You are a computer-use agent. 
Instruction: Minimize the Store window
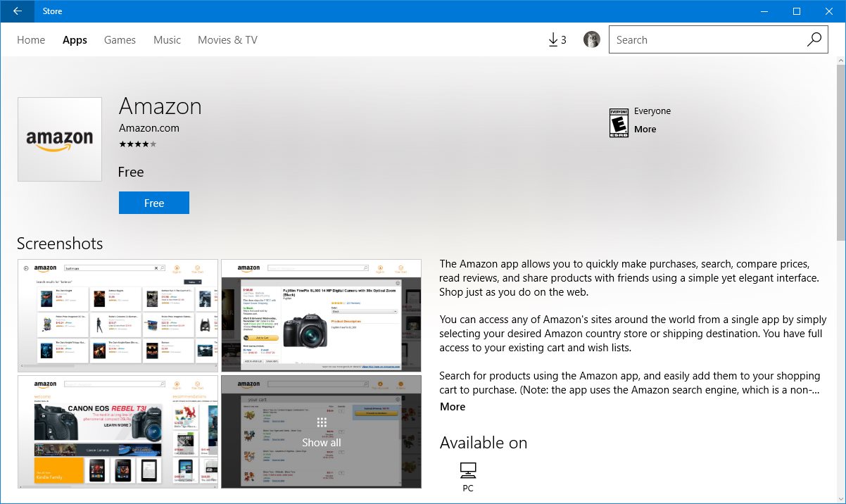(764, 11)
